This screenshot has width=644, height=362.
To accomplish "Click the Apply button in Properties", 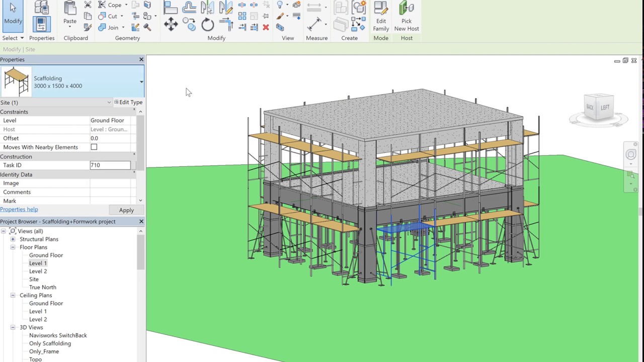I will click(126, 210).
